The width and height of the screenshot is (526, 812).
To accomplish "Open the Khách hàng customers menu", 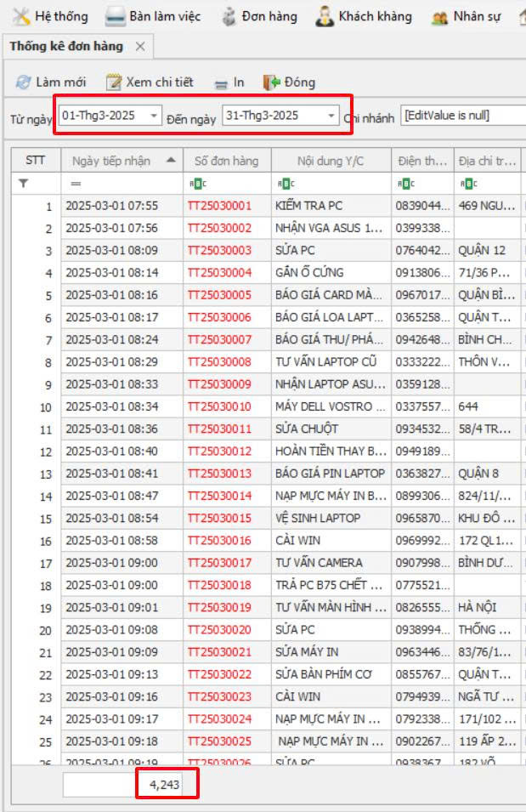I will pyautogui.click(x=364, y=16).
